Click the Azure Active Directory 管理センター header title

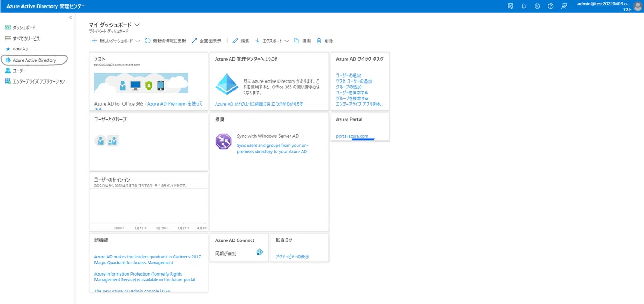point(45,6)
